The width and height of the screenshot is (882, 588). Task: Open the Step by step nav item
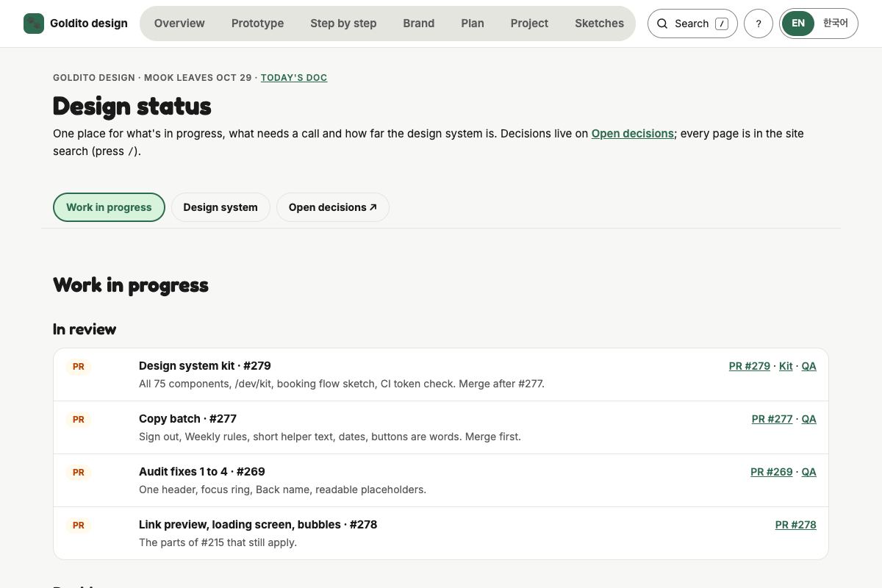pyautogui.click(x=343, y=24)
